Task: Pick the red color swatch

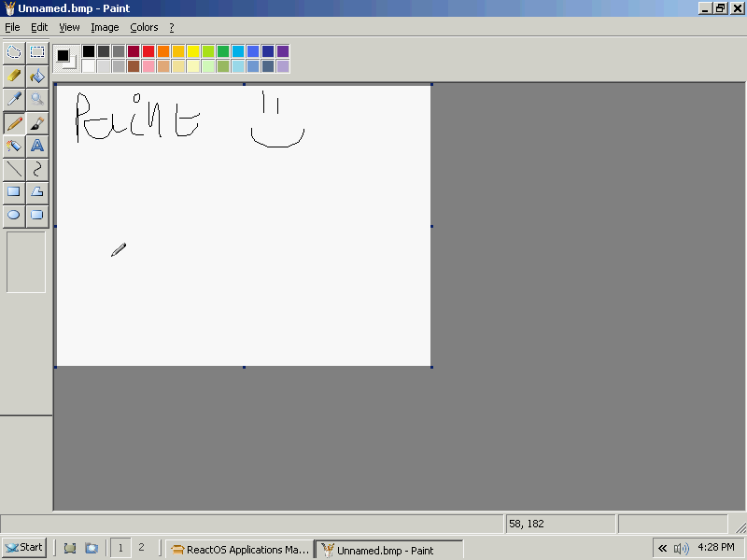Action: coord(148,51)
